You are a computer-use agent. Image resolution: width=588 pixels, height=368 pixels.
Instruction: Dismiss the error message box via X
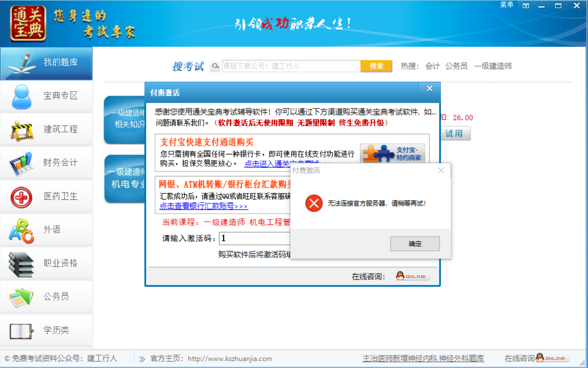click(441, 170)
